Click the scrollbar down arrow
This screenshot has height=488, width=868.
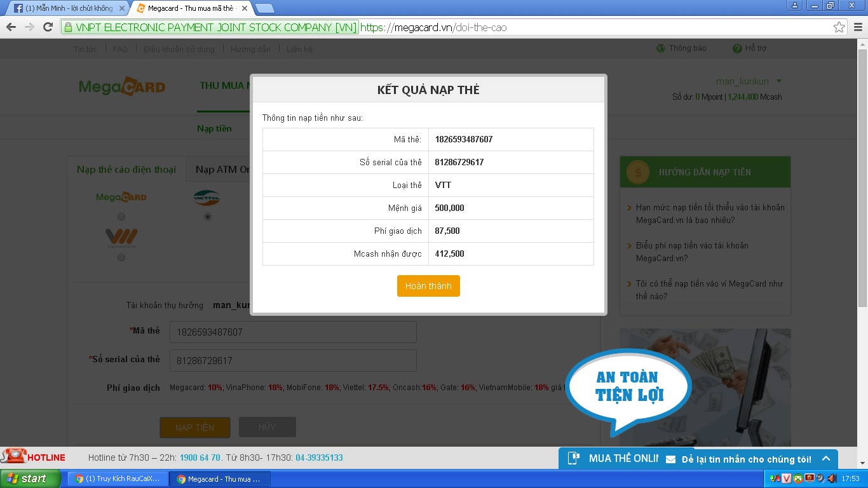(862, 464)
